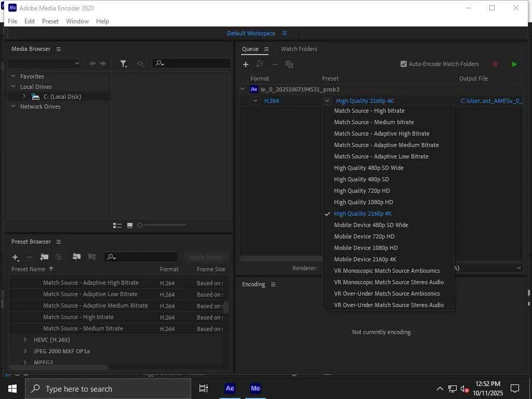Open the File menu
The image size is (532, 399).
click(12, 21)
